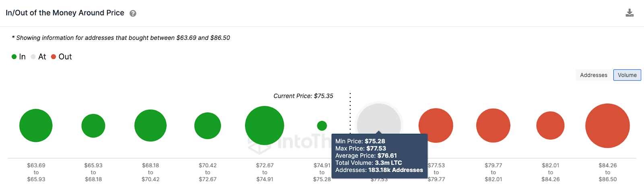Select the red bubble for $82.01 to $84.26
Viewport: 644px width, 195px height.
550,125
